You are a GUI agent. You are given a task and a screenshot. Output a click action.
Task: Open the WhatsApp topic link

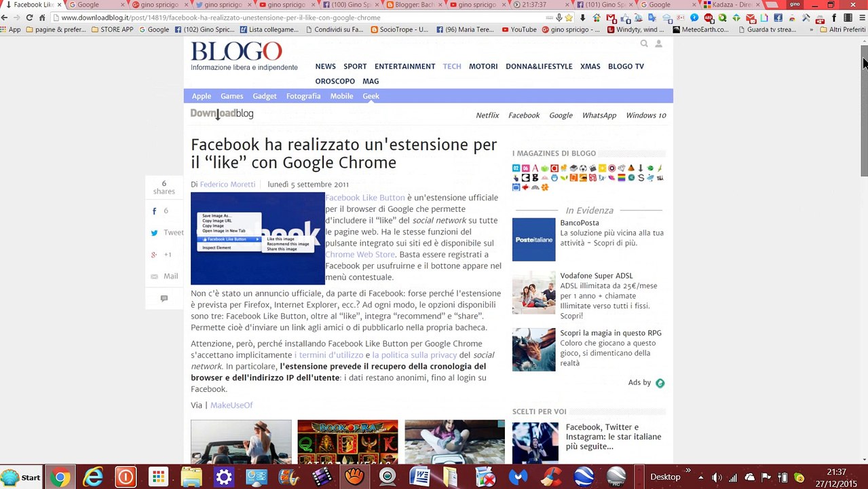click(599, 115)
